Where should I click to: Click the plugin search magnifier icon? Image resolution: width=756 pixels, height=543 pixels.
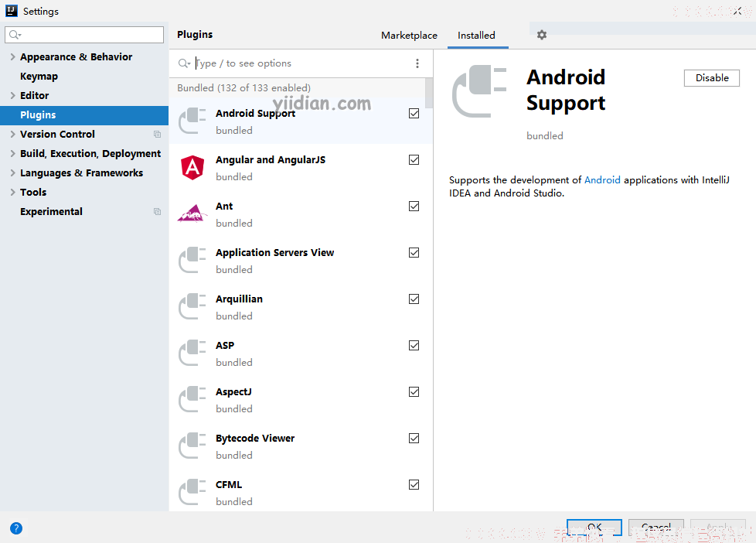[x=184, y=63]
